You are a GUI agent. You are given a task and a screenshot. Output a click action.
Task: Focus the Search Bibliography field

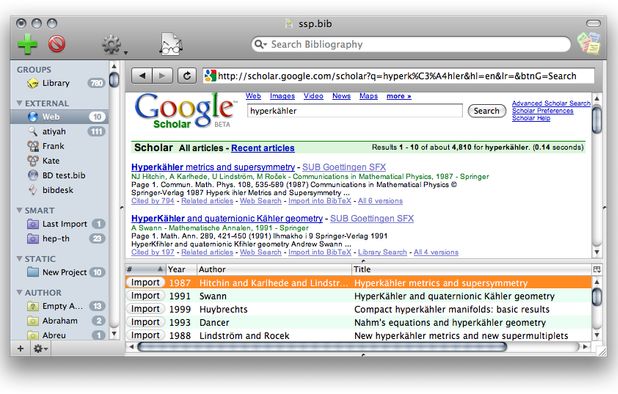pyautogui.click(x=411, y=44)
